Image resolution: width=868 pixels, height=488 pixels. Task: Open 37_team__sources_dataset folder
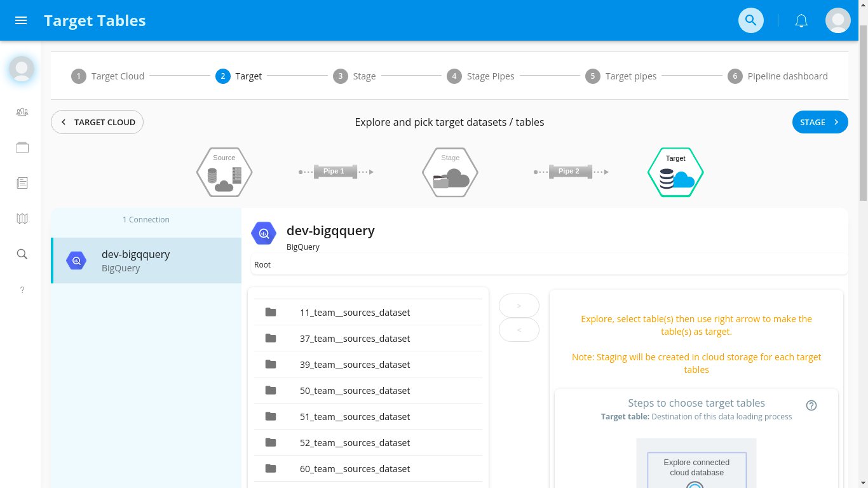(x=369, y=338)
